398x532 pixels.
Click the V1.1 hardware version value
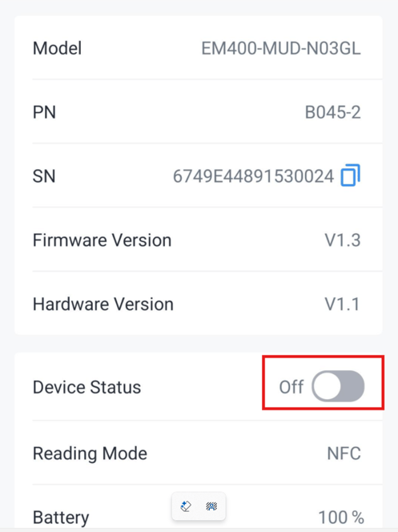tap(343, 304)
